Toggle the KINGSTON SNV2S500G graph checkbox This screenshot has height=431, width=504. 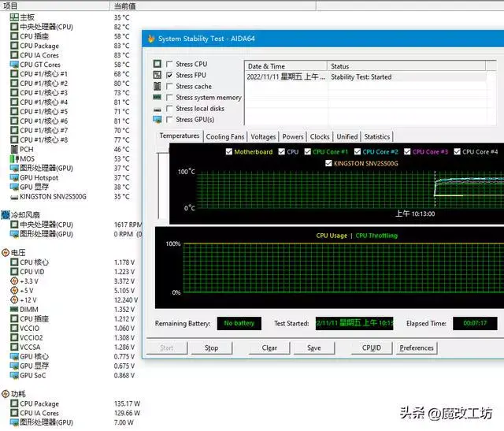pos(328,163)
